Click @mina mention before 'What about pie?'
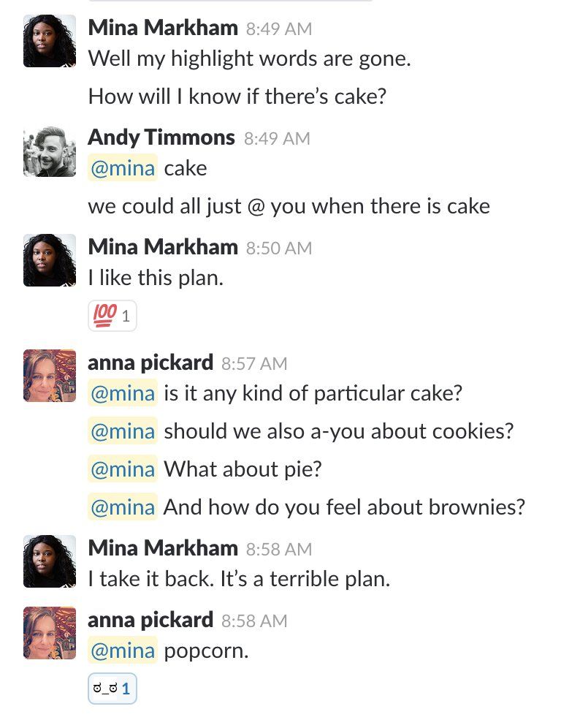 123,469
